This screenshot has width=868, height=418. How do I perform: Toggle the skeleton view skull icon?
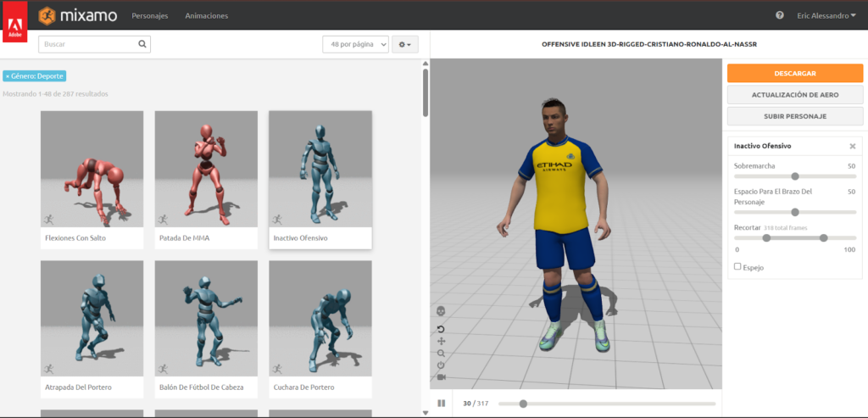click(x=441, y=310)
